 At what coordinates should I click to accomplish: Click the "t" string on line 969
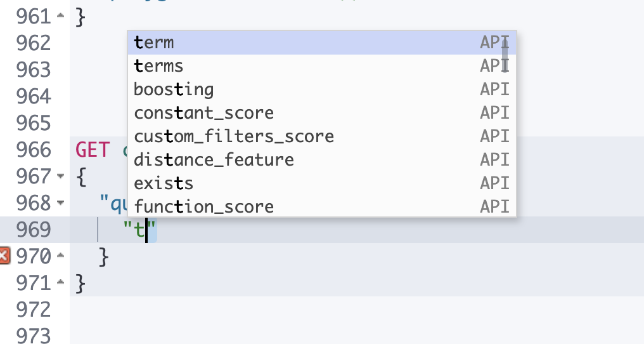click(139, 230)
